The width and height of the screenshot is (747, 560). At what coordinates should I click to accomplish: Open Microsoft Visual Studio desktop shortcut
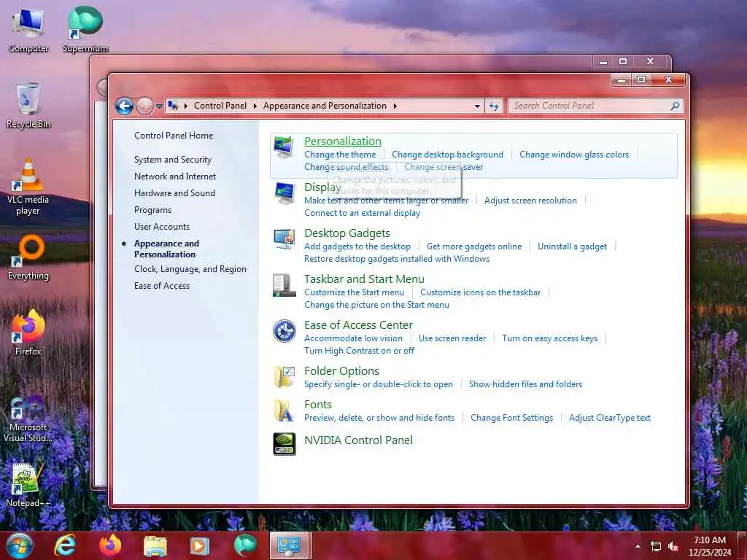[x=28, y=419]
